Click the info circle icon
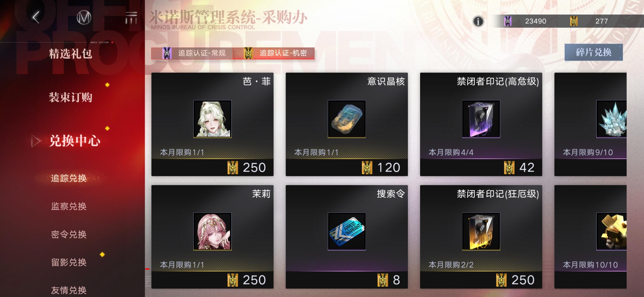The width and height of the screenshot is (644, 297). 478,21
